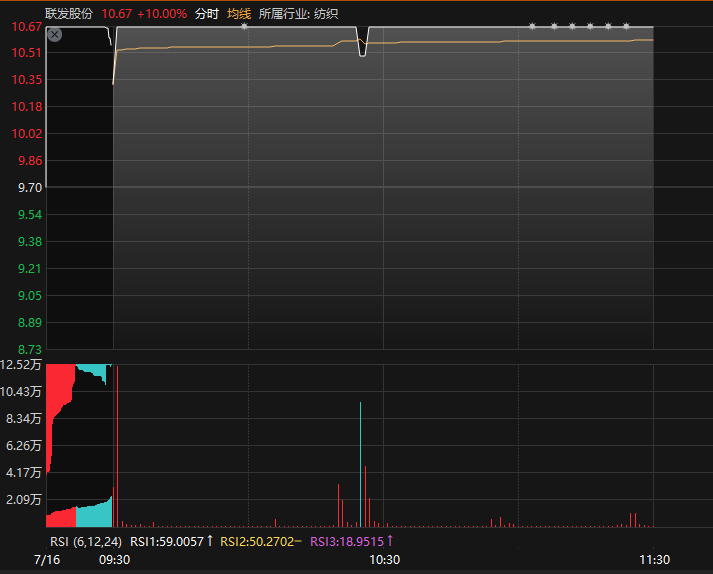Select the RSI3:18.9515 readout
This screenshot has width=713, height=574.
pyautogui.click(x=347, y=541)
